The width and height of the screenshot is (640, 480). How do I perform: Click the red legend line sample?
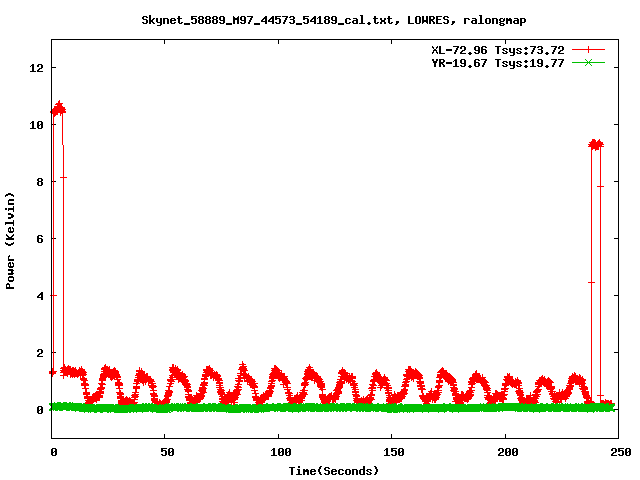point(588,50)
